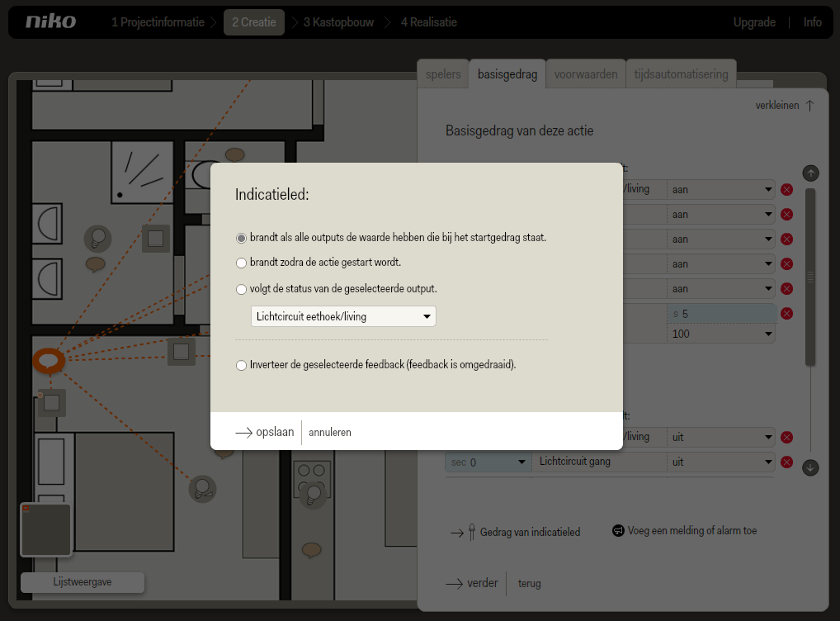Click 'opslaan' to save the indicator LED setting

265,432
